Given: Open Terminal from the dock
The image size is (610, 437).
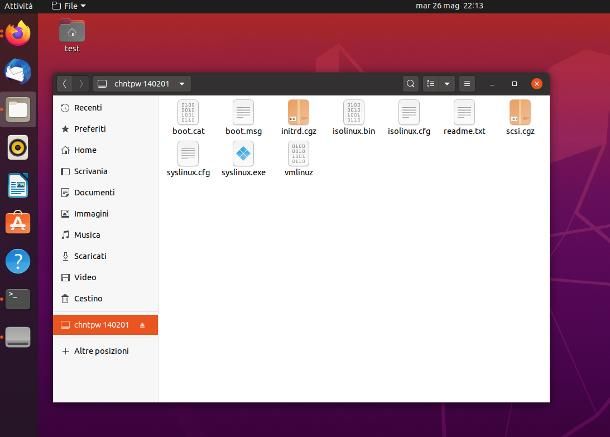Looking at the screenshot, I should pyautogui.click(x=18, y=299).
